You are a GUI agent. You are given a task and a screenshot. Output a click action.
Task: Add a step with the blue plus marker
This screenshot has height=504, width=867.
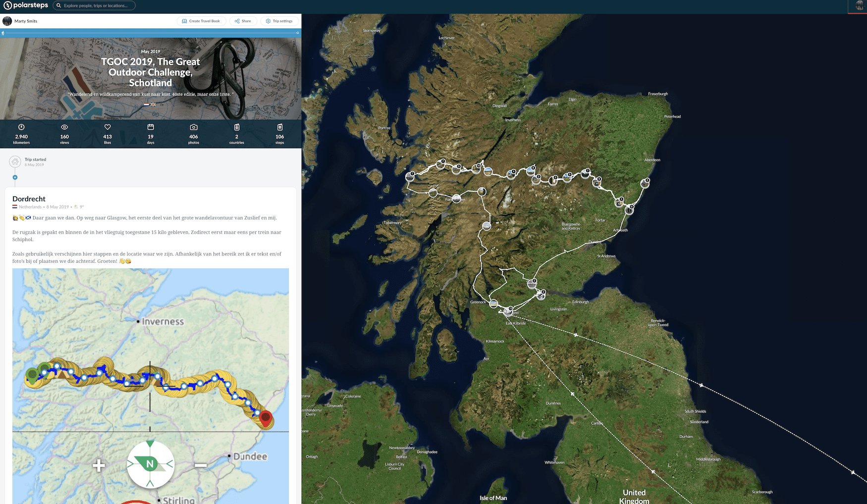point(15,177)
